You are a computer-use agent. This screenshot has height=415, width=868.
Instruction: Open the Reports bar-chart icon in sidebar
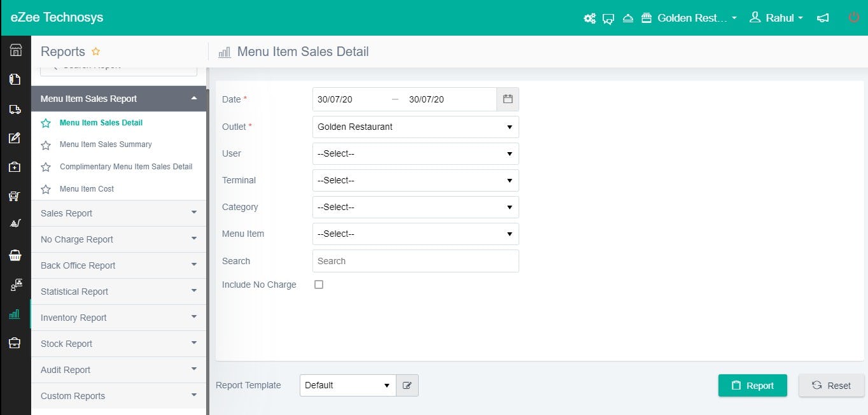pos(16,314)
